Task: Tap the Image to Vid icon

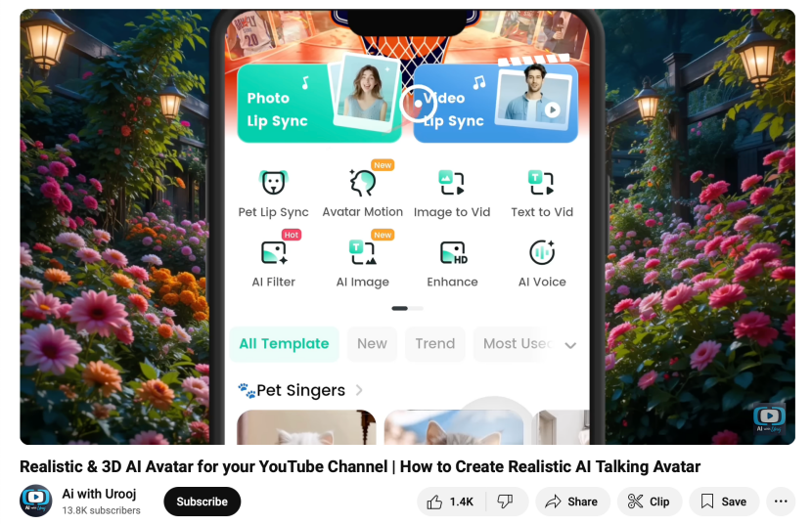Action: click(452, 183)
